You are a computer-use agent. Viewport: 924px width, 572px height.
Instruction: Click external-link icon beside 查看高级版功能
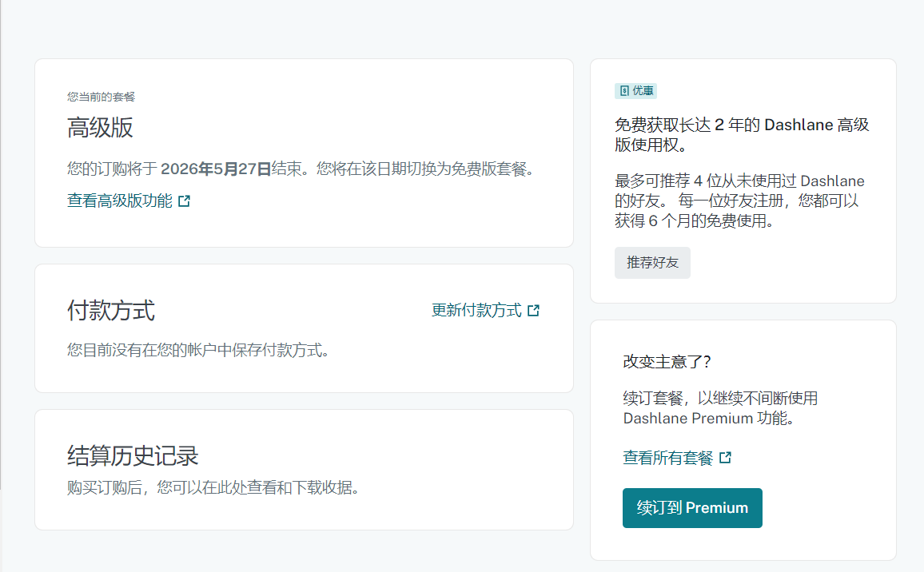(185, 201)
